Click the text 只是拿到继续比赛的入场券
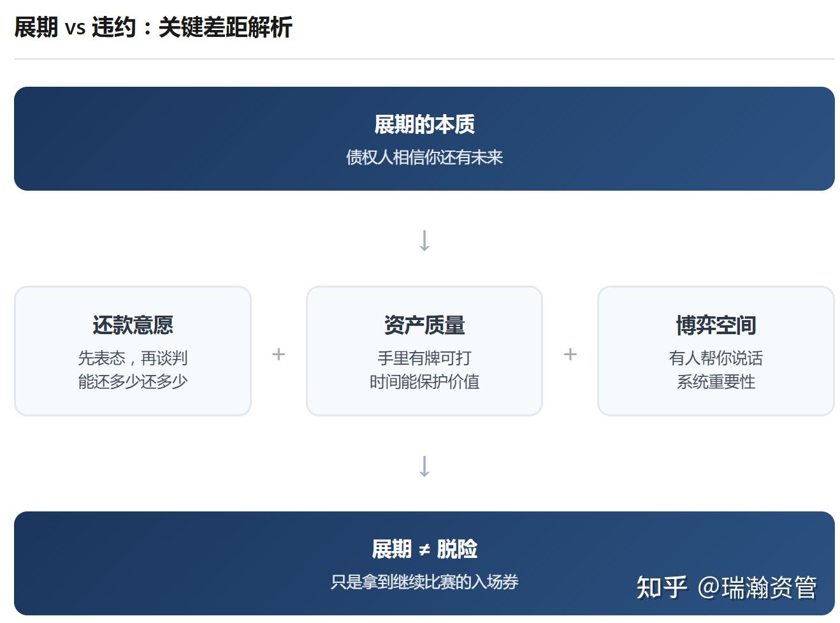This screenshot has height=623, width=840. [424, 582]
